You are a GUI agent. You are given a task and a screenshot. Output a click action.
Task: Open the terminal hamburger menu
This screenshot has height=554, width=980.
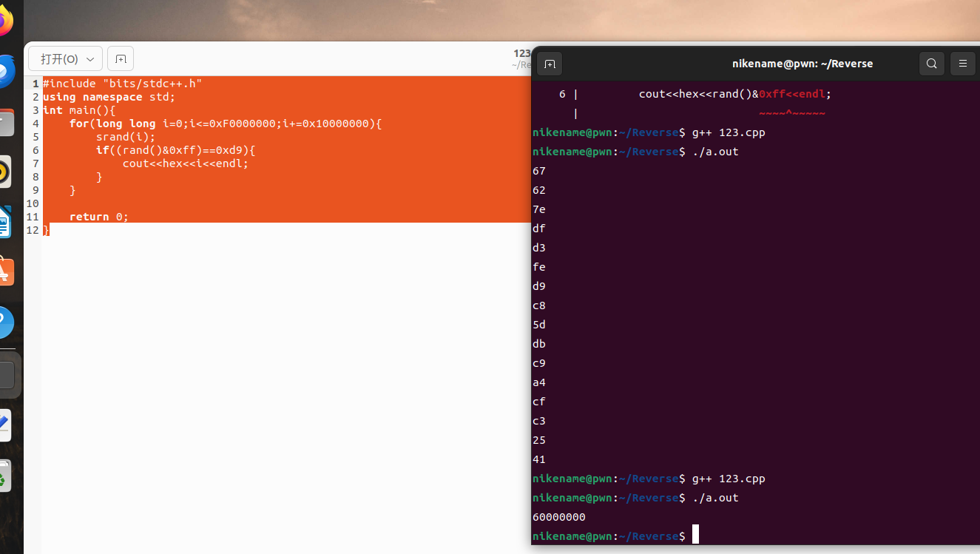point(962,64)
